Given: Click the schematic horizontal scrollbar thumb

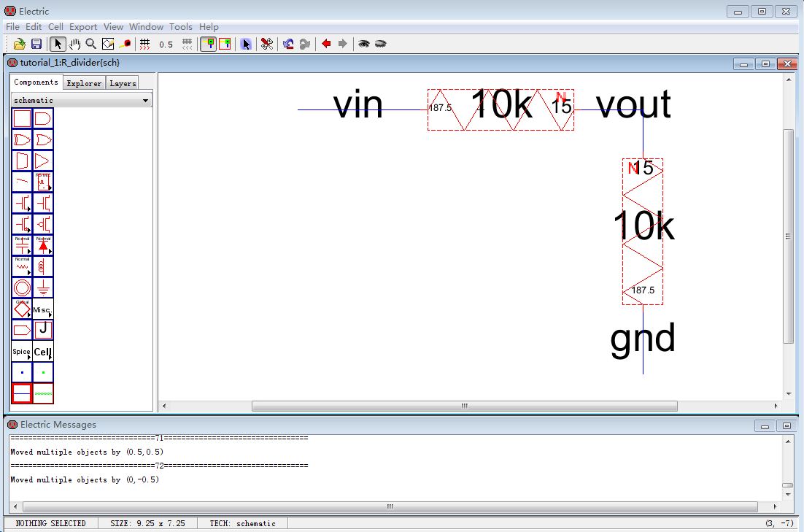Looking at the screenshot, I should coord(465,406).
